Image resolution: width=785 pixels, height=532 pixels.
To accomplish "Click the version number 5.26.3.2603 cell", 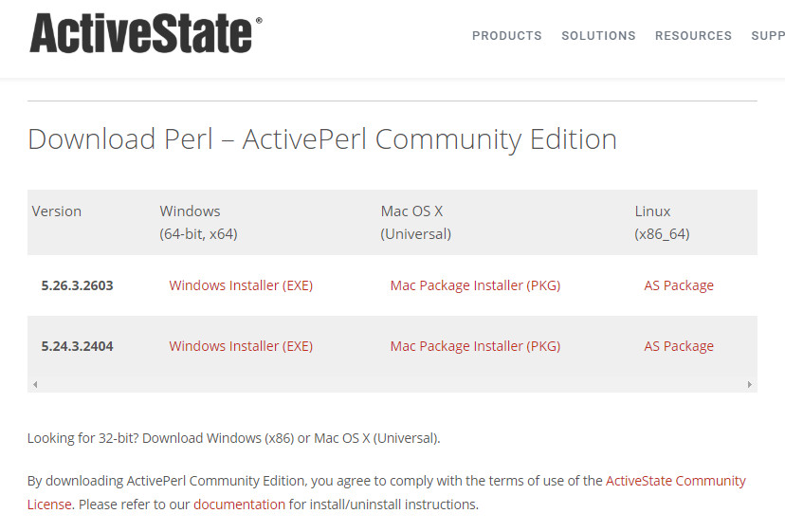I will [x=77, y=285].
